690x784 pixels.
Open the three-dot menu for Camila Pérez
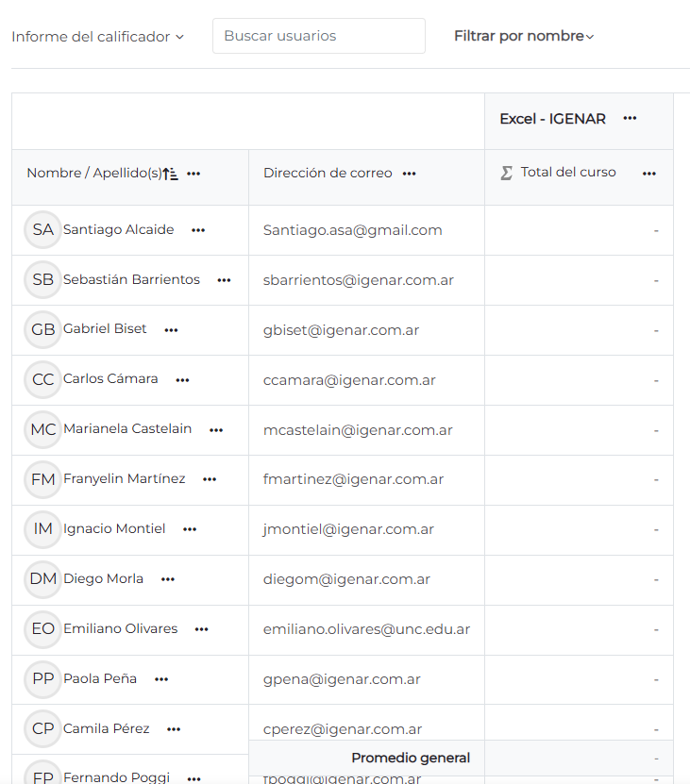pyautogui.click(x=173, y=729)
